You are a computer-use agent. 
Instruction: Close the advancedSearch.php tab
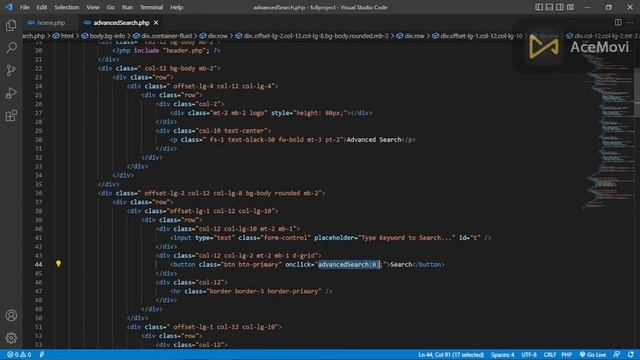(156, 23)
